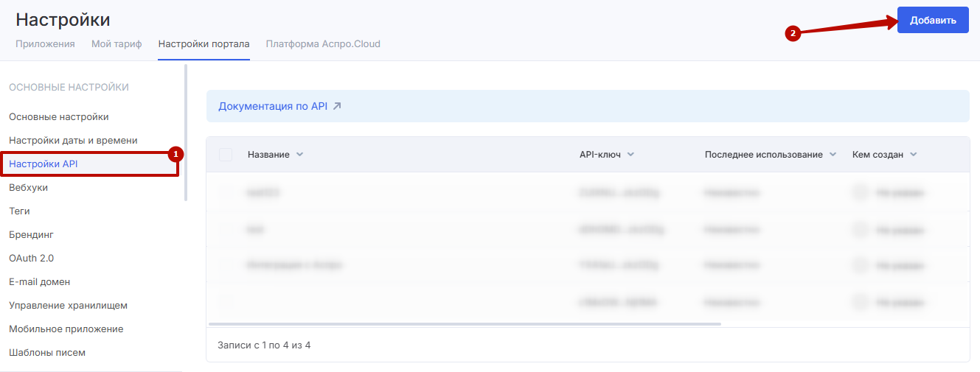Expand the Название column sort dropdown
This screenshot has height=372, width=980.
coord(299,155)
